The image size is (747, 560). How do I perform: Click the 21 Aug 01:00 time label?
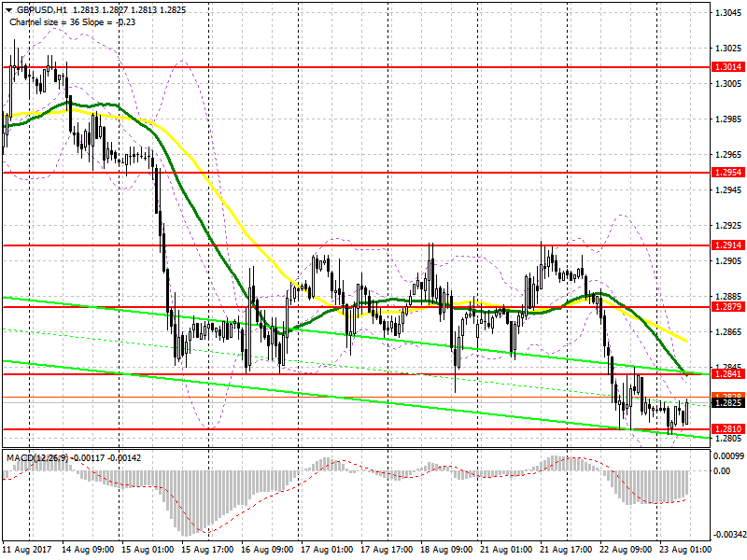(506, 550)
